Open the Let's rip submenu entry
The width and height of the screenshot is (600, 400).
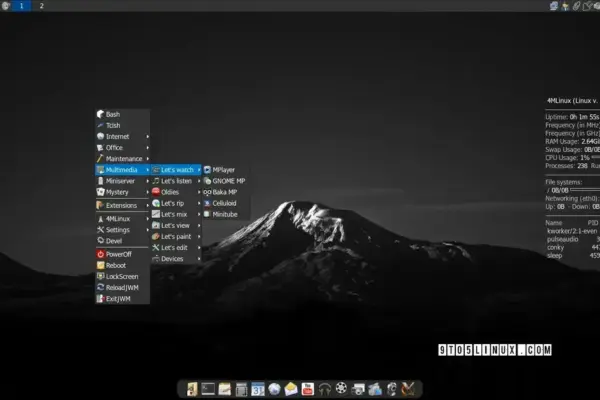tap(176, 203)
